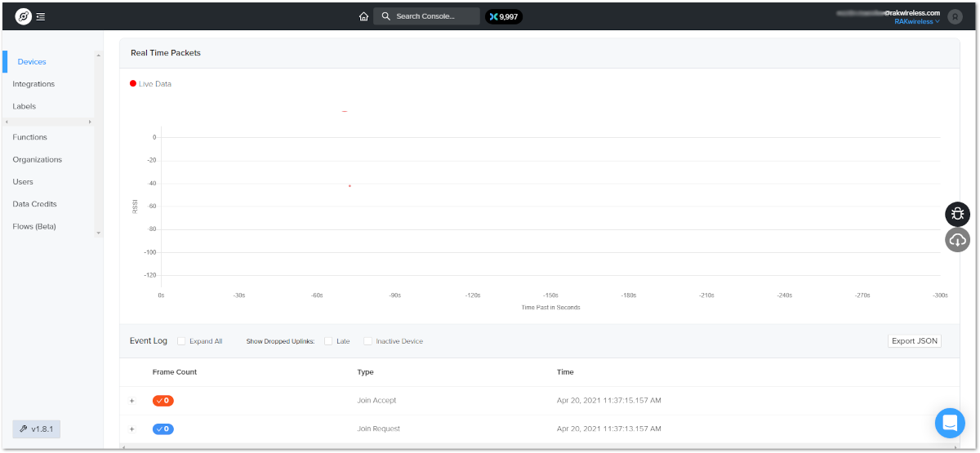Open Flows (Beta) in the sidebar
This screenshot has height=453, width=980.
pos(34,226)
